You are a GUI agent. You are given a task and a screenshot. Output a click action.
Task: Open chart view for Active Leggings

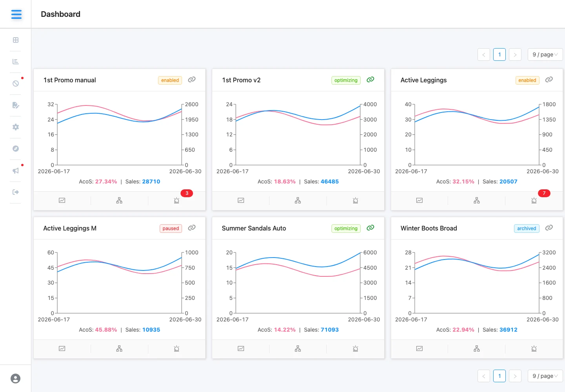point(419,200)
